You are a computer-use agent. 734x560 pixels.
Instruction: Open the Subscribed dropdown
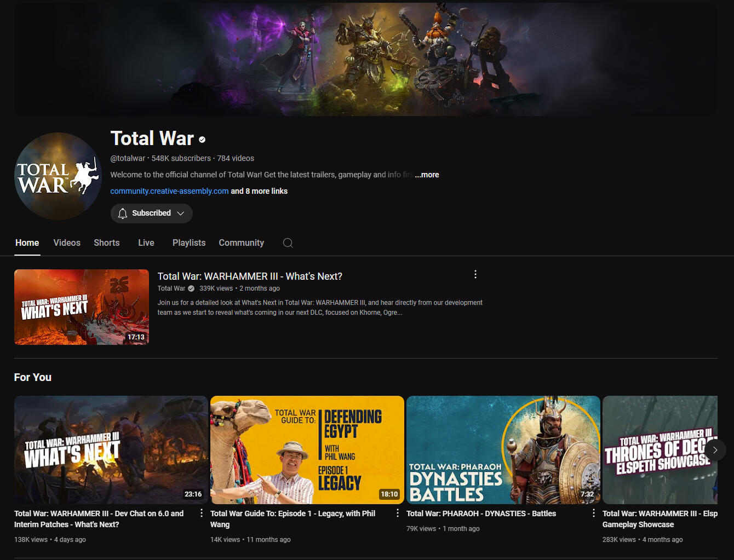point(181,213)
